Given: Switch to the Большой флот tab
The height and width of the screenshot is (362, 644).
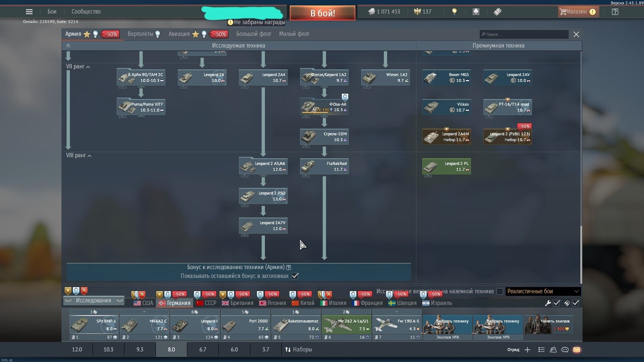Looking at the screenshot, I should click(x=254, y=34).
